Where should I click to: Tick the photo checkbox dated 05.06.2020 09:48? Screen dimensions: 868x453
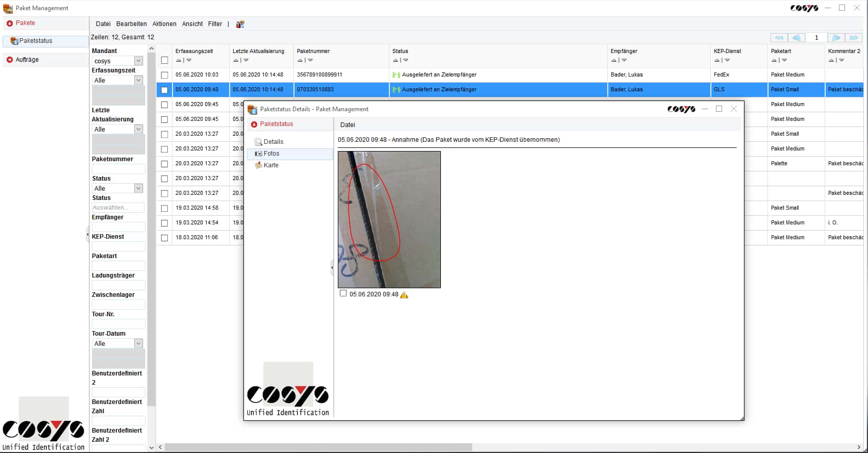343,294
